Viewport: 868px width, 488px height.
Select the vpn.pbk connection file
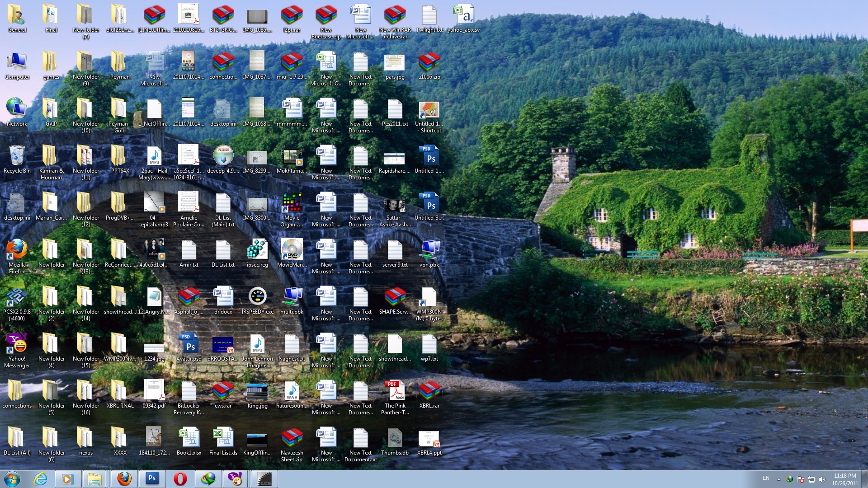(x=429, y=253)
